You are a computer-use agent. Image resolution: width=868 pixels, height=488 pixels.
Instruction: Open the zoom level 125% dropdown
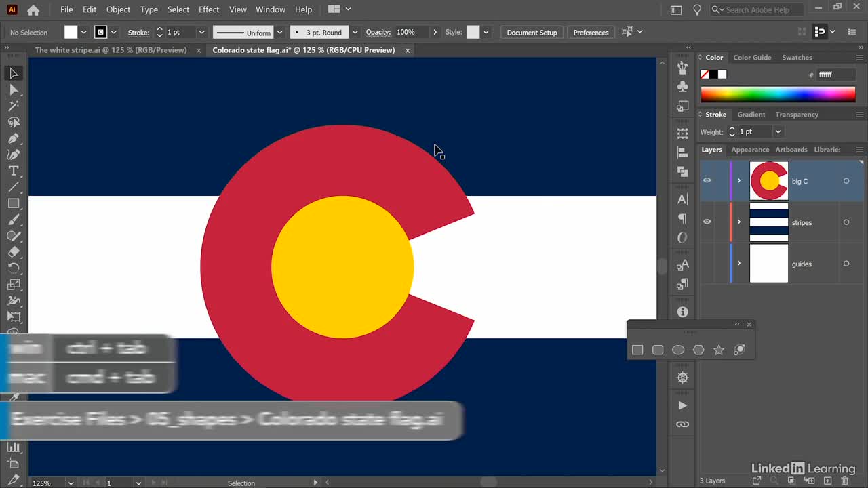(71, 483)
